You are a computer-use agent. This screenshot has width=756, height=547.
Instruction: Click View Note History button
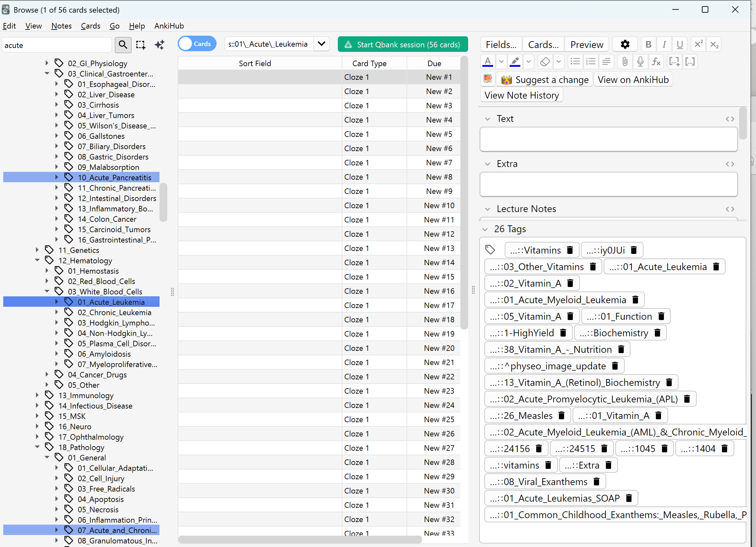click(521, 95)
